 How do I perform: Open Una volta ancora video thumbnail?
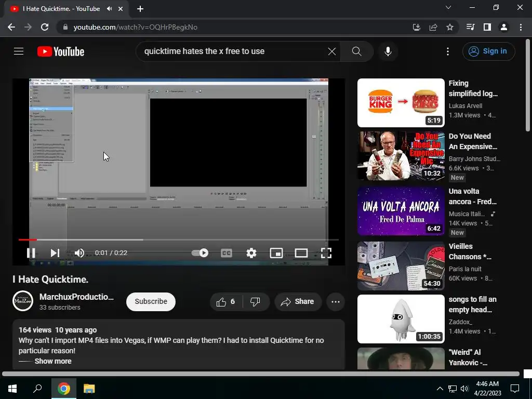[x=401, y=211]
